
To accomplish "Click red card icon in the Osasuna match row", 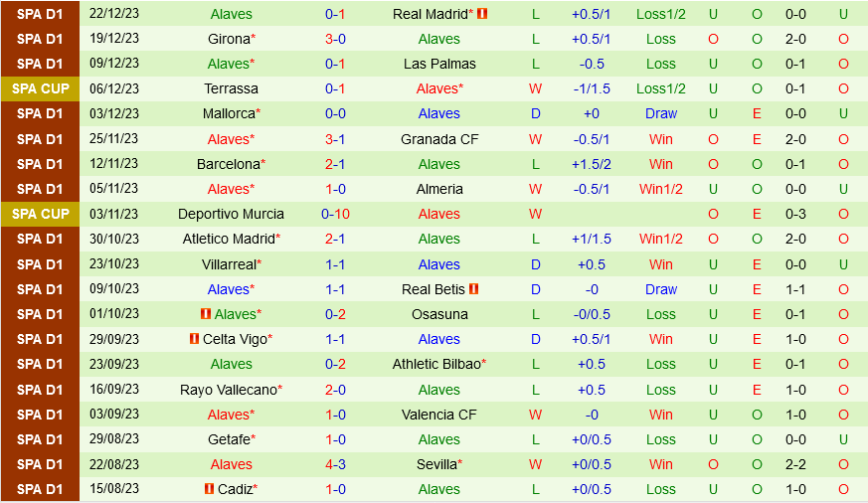I will pos(206,314).
